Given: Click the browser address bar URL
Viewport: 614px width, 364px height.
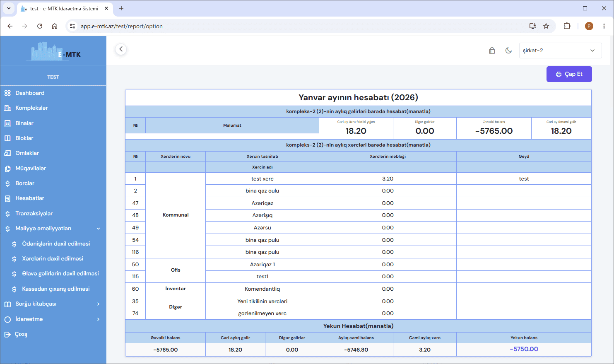Looking at the screenshot, I should [x=122, y=26].
